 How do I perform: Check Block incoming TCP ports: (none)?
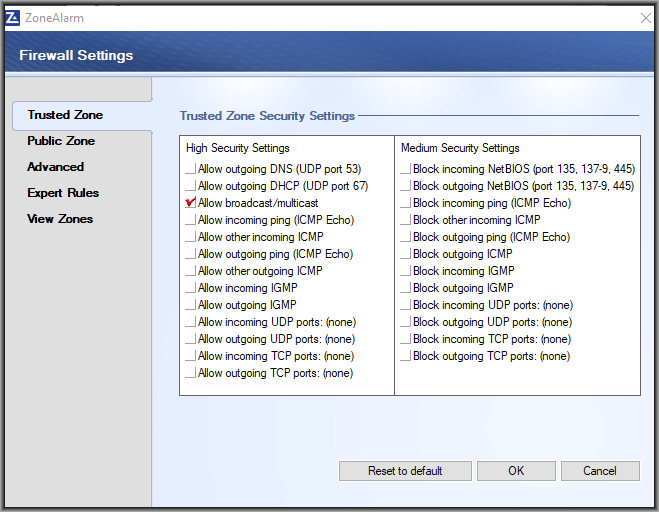click(x=406, y=339)
